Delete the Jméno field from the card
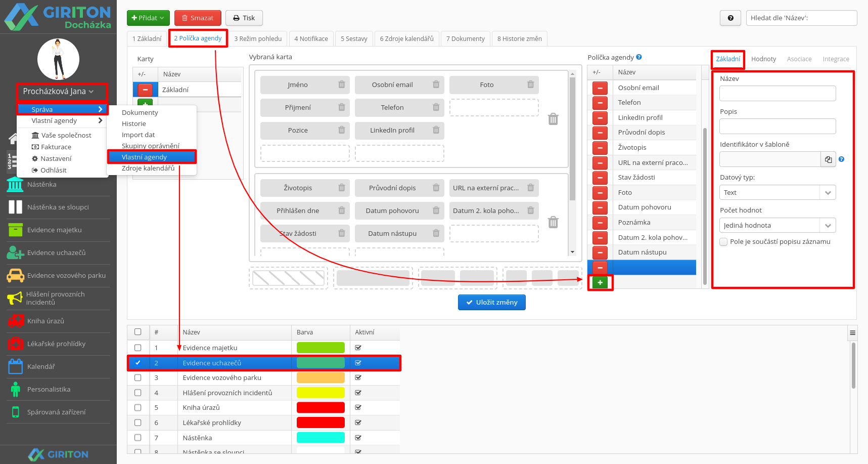The width and height of the screenshot is (868, 464). coord(342,85)
